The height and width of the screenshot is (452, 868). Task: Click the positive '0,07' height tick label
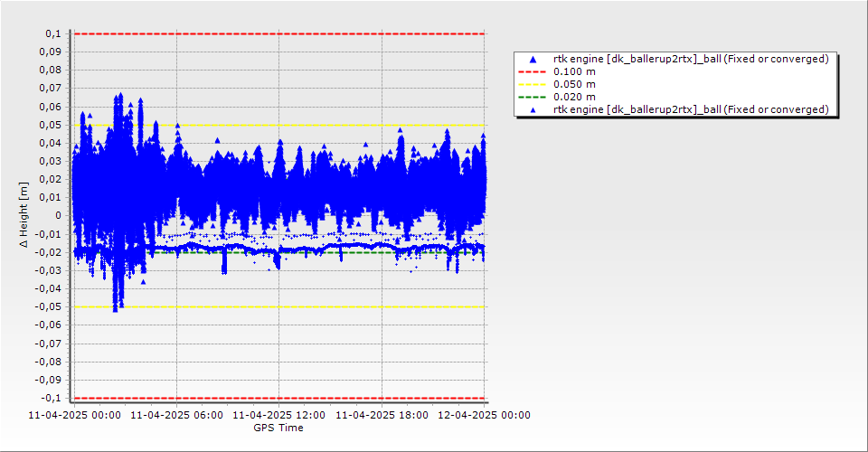51,89
